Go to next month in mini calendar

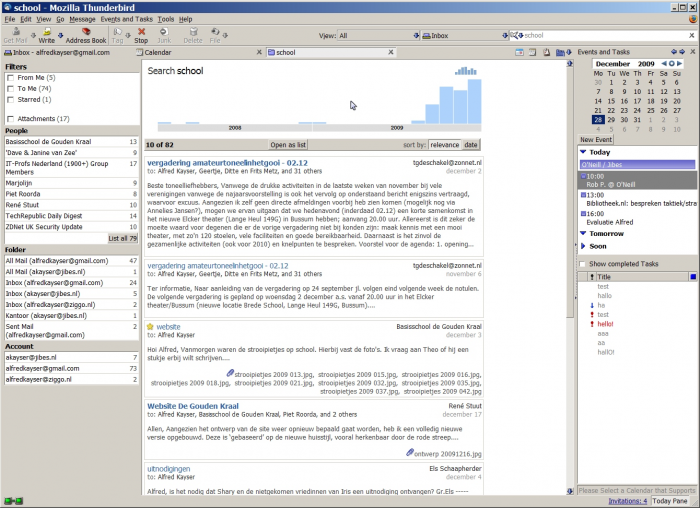(679, 63)
